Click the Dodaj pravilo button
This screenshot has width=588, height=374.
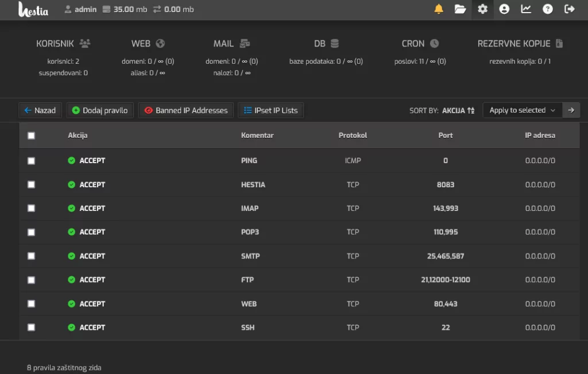[x=100, y=110]
